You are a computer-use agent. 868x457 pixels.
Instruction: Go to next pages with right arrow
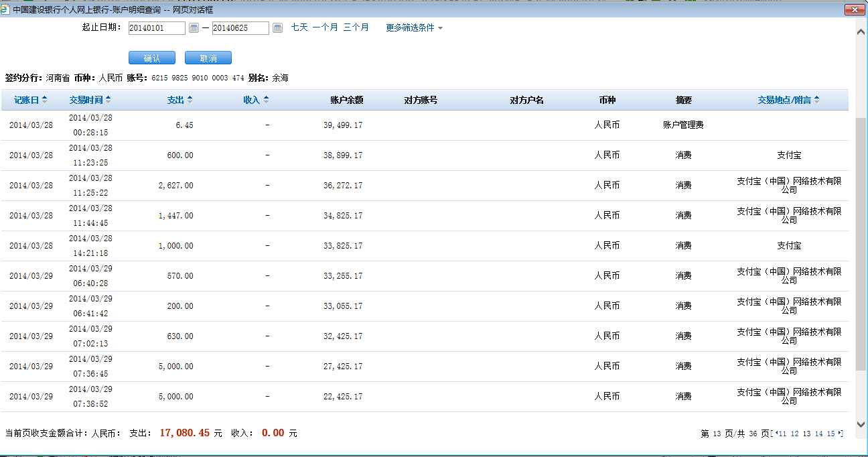(x=840, y=434)
